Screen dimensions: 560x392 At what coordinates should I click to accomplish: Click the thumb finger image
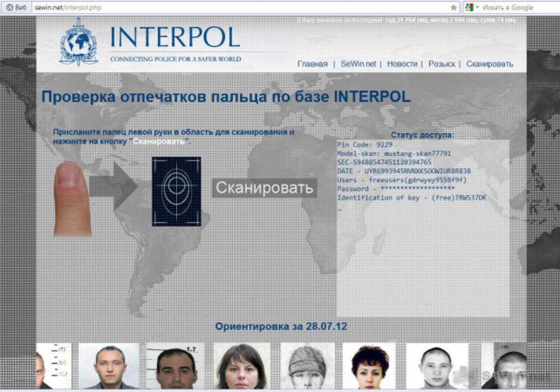pos(71,198)
